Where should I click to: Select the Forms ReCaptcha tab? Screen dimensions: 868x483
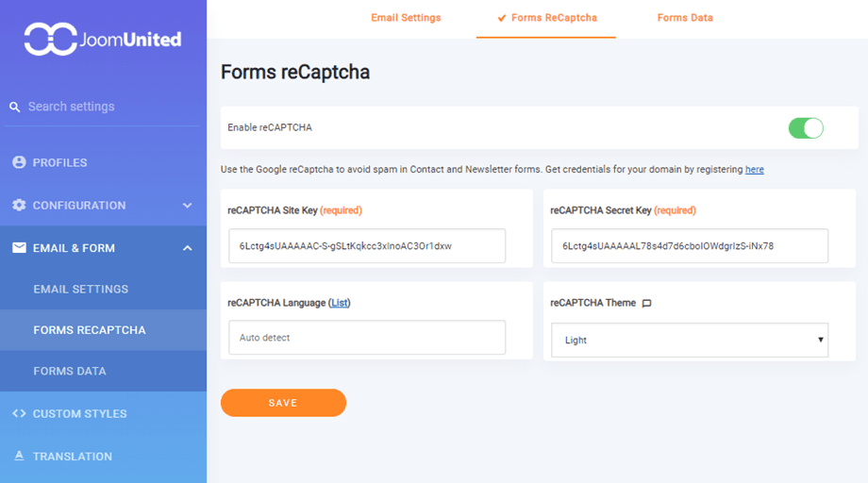click(546, 18)
